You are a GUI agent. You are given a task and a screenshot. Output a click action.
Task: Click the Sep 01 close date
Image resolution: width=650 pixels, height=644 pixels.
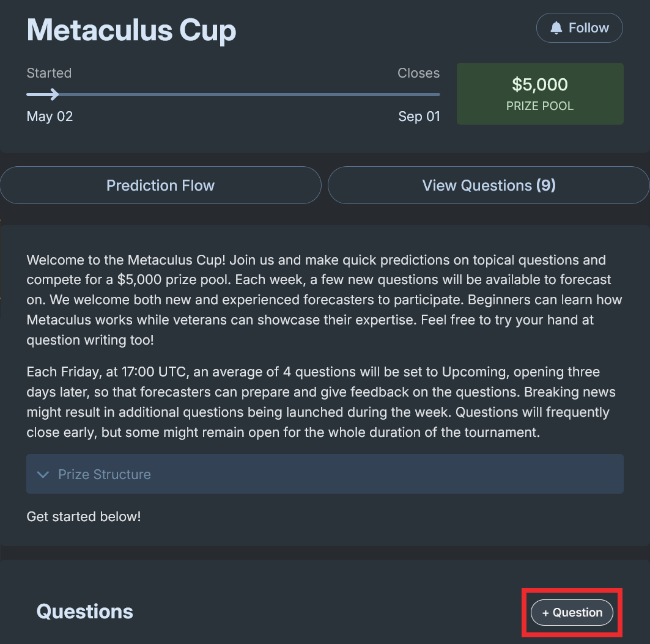point(419,116)
